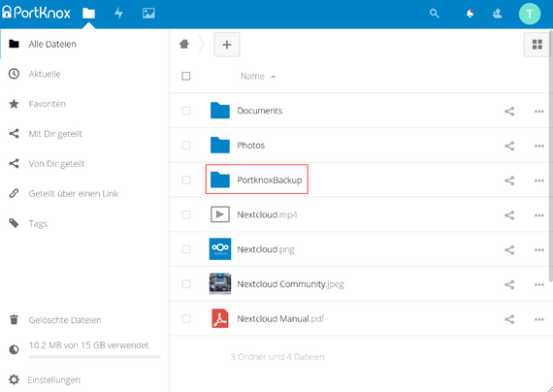This screenshot has width=553, height=392.
Task: Open the Gallery picture icon in header
Action: 148,14
